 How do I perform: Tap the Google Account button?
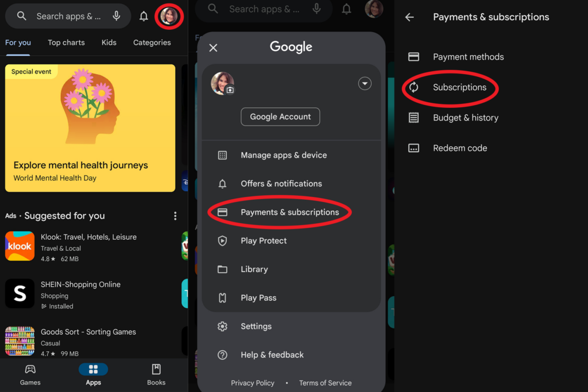280,117
